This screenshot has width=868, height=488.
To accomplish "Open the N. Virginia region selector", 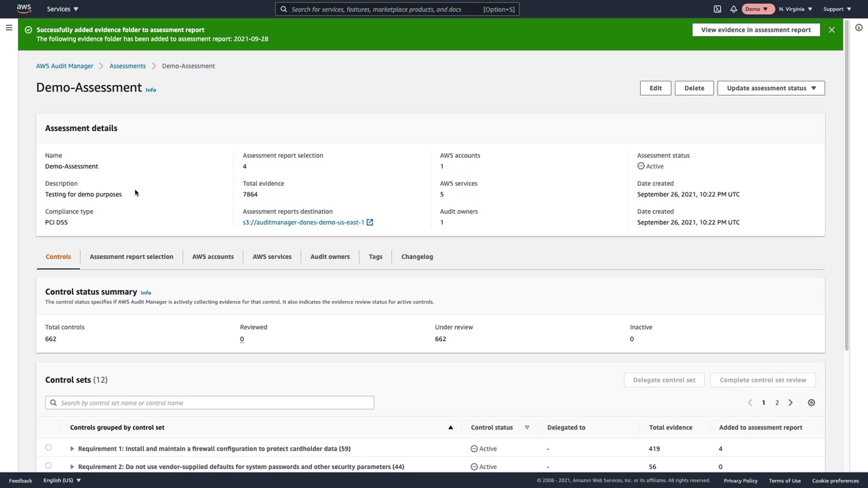I will click(x=795, y=9).
